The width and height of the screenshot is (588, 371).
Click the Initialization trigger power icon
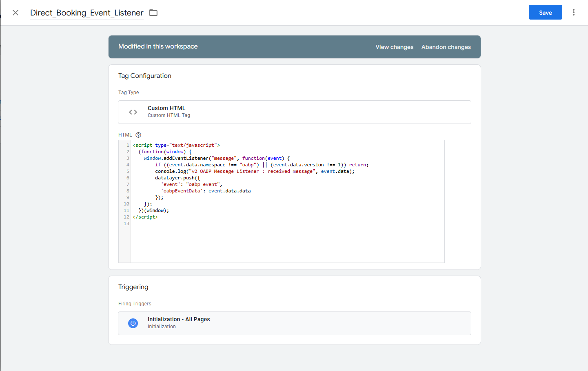(133, 323)
